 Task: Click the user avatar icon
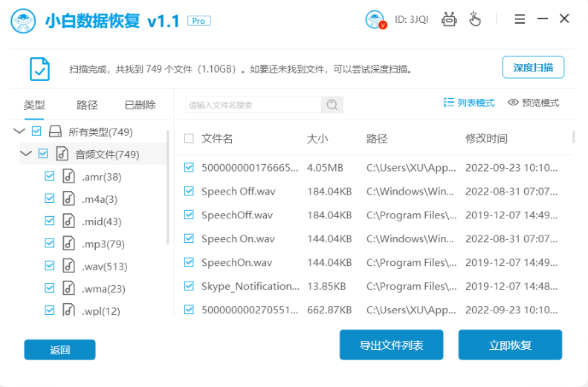click(375, 20)
